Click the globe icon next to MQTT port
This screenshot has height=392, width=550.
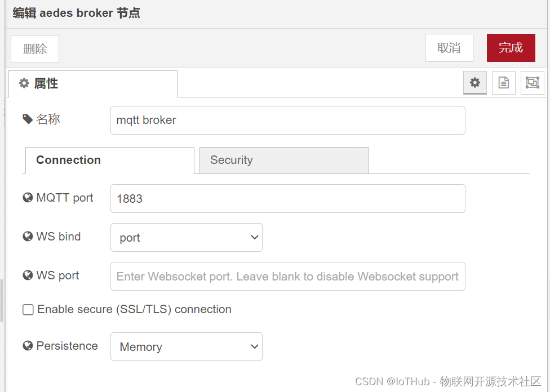tap(27, 197)
